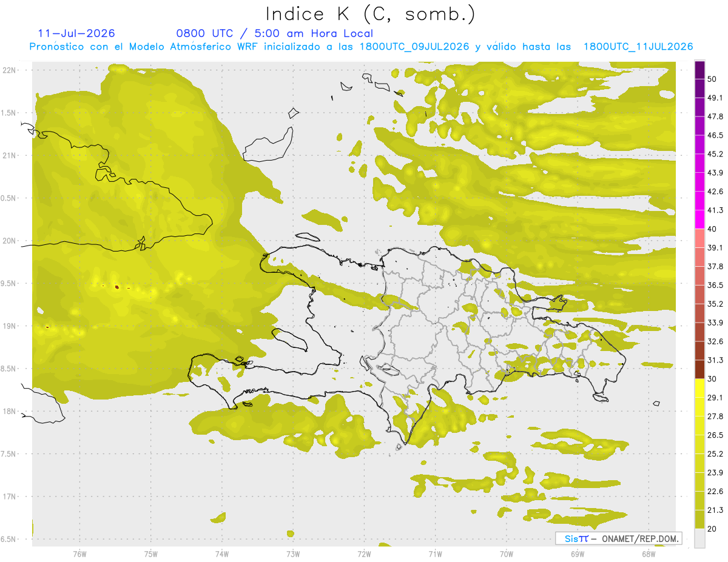728x562 pixels.
Task: Pick the colorbar value 22.6
Action: point(715,492)
